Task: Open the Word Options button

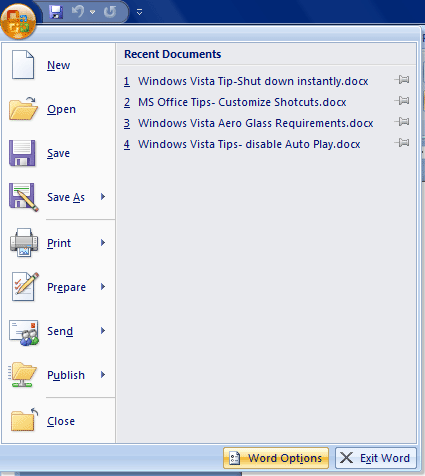Action: pos(276,458)
